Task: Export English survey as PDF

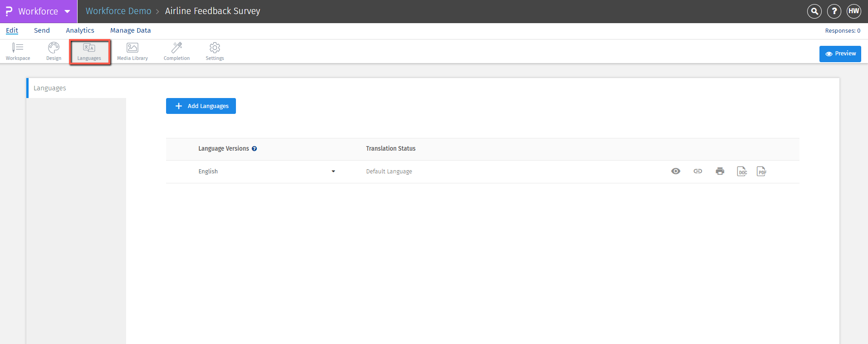Action: [762, 171]
